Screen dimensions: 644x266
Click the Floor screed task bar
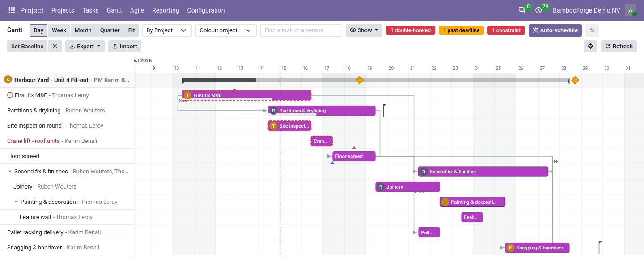pyautogui.click(x=354, y=156)
